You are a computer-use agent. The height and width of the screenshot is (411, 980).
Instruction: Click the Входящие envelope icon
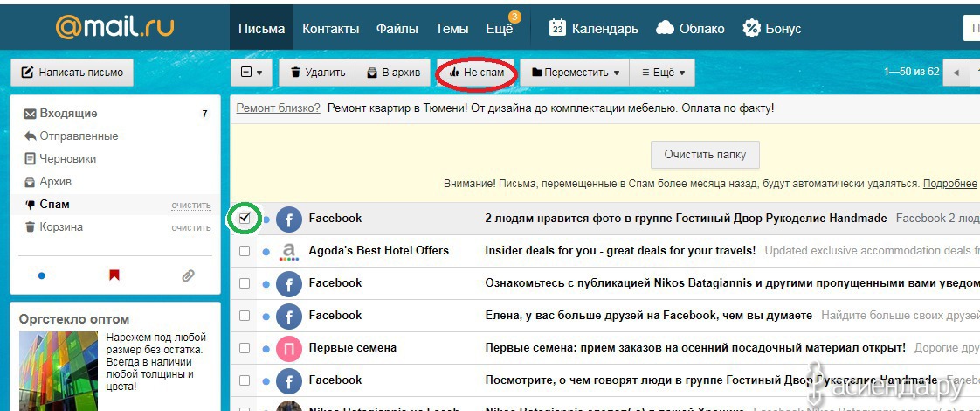point(30,114)
